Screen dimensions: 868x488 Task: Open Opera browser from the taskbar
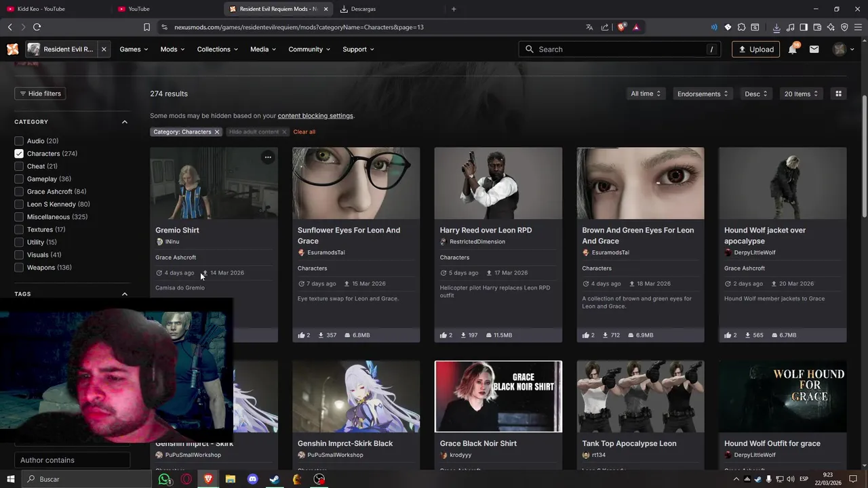[186, 479]
